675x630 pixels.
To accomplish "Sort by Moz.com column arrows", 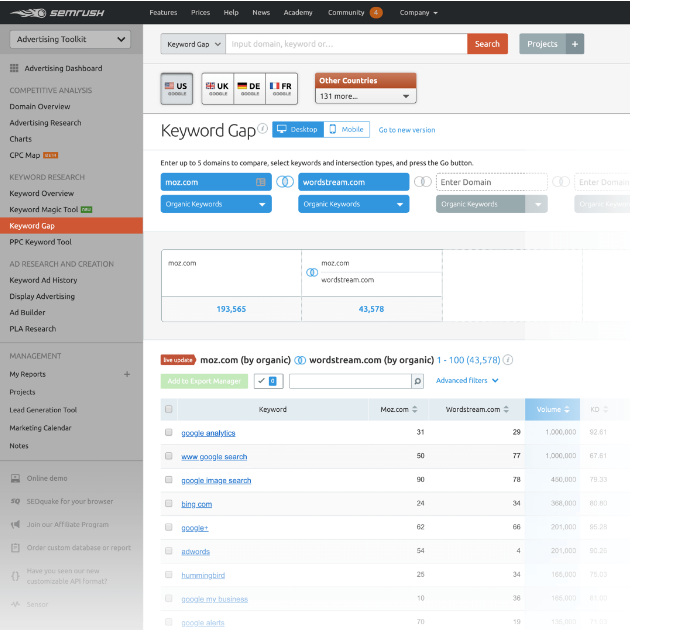I will click(x=415, y=409).
